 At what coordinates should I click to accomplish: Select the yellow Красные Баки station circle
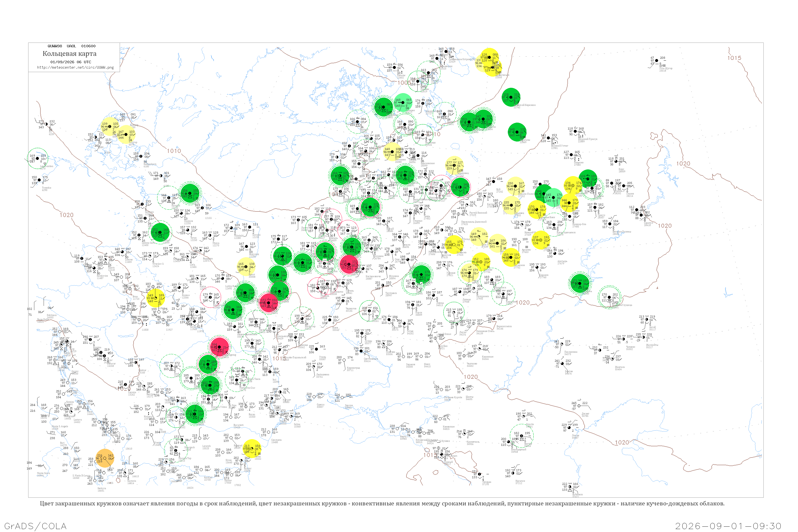[x=537, y=209]
